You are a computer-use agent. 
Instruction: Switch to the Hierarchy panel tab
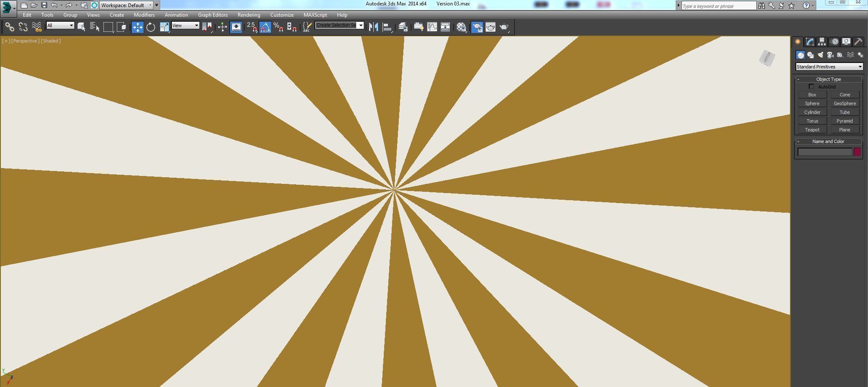click(x=822, y=42)
